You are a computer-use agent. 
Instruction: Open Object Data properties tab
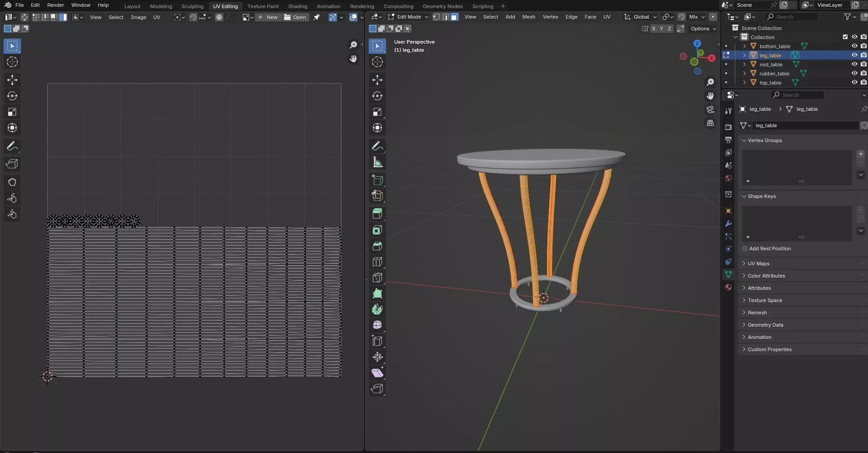(x=728, y=274)
